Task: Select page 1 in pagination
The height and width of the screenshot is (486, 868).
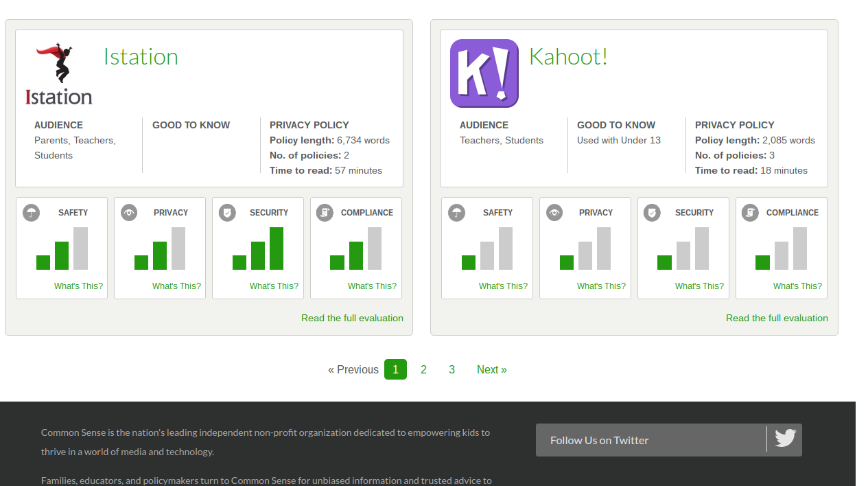Action: coord(395,369)
